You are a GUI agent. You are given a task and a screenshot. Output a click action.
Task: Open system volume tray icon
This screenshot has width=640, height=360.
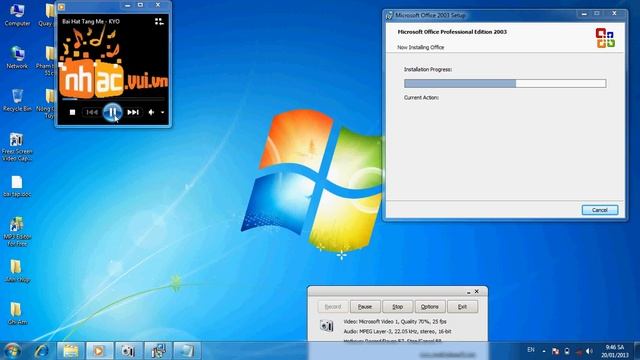coord(589,351)
